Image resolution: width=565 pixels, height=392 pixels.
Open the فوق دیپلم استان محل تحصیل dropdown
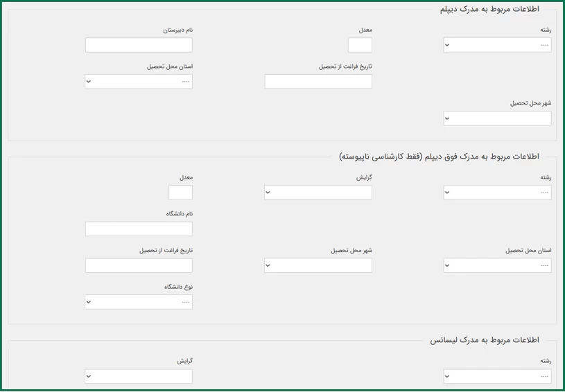tap(497, 265)
